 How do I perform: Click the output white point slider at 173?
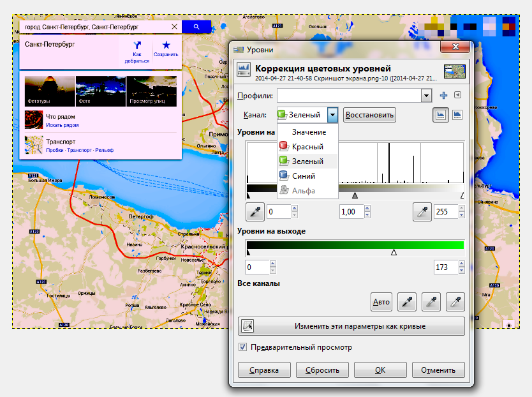click(394, 252)
